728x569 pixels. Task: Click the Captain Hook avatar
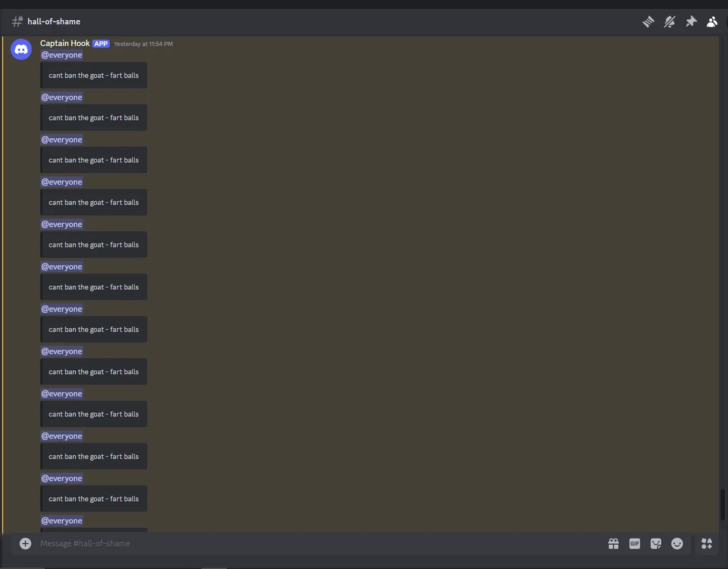pos(21,49)
